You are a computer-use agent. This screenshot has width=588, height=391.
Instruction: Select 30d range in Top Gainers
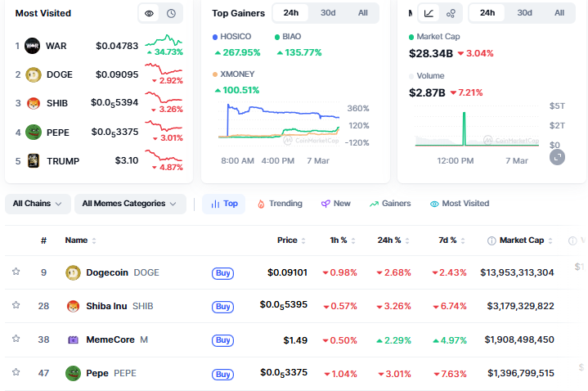coord(327,13)
